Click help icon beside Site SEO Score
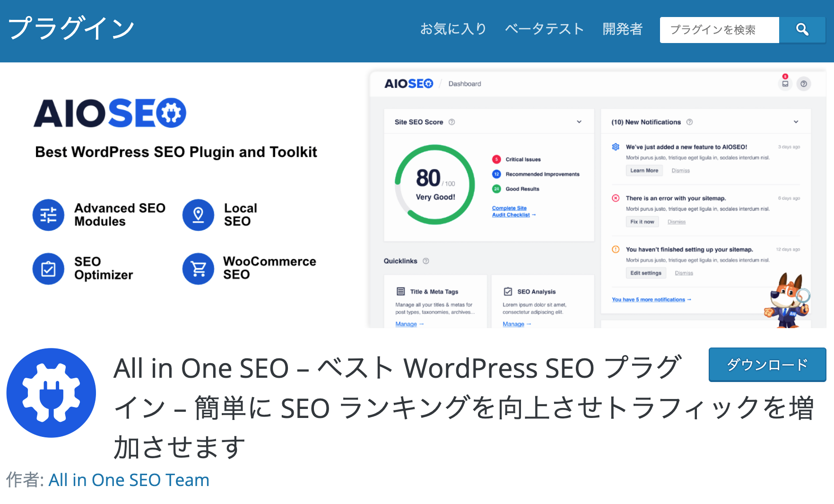Screen dimensions: 834x504 coord(452,122)
